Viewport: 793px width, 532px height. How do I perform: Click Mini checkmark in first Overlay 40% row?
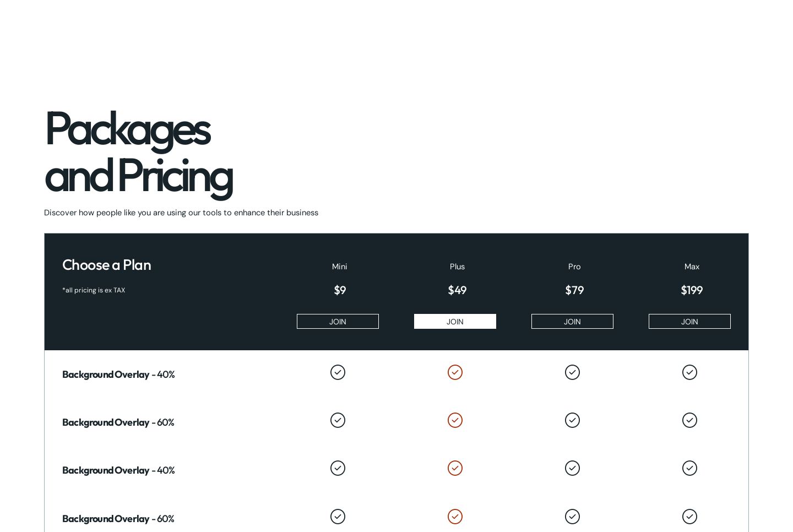pyautogui.click(x=338, y=372)
